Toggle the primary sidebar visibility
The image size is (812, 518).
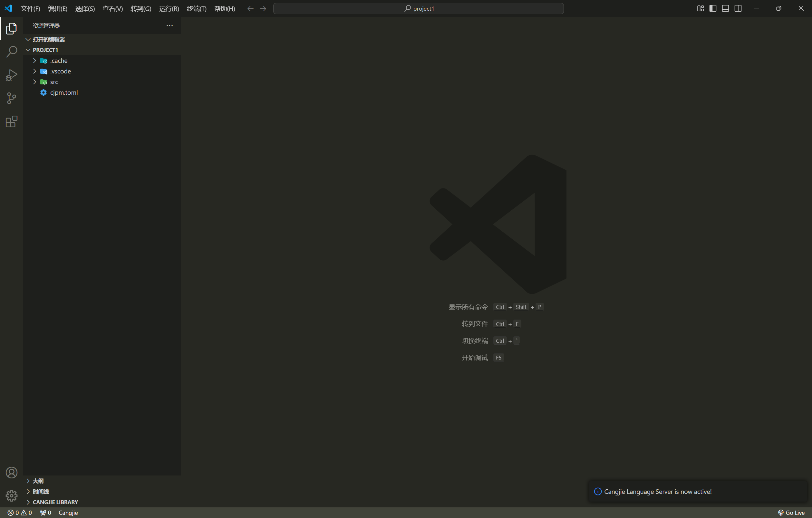pyautogui.click(x=713, y=8)
